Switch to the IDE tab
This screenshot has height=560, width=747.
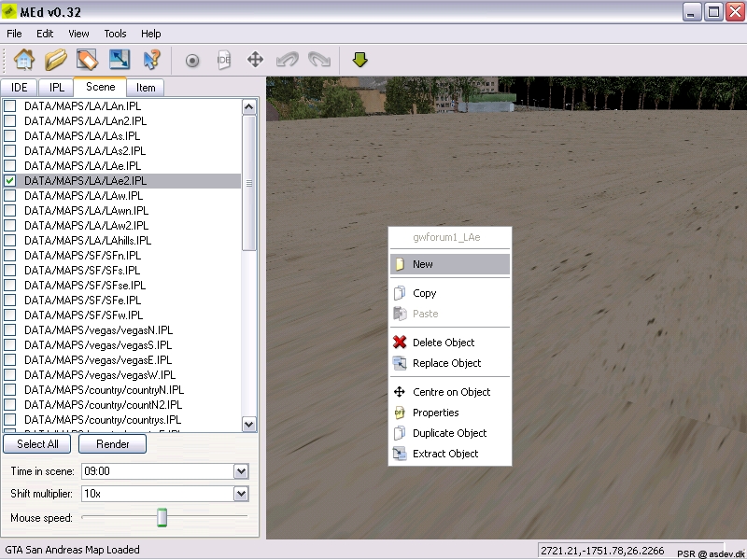[19, 88]
